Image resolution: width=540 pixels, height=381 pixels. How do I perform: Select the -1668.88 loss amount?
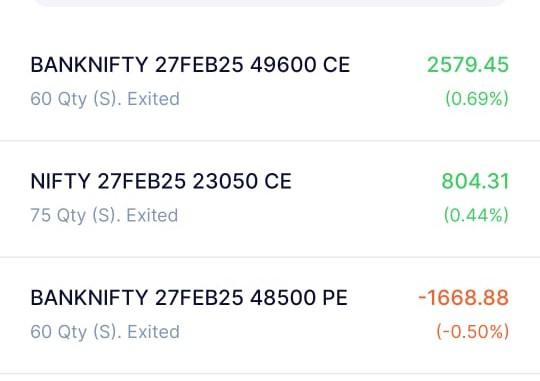pos(464,298)
